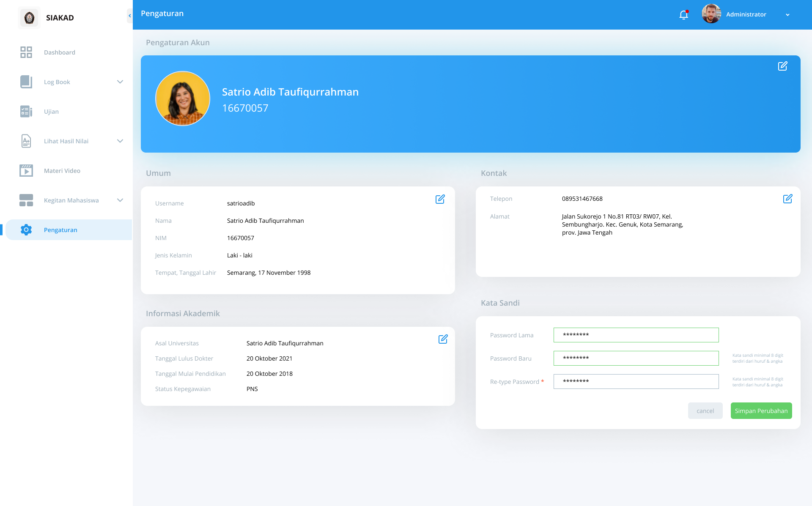Click the student profile photo
812x506 pixels.
pyautogui.click(x=183, y=98)
